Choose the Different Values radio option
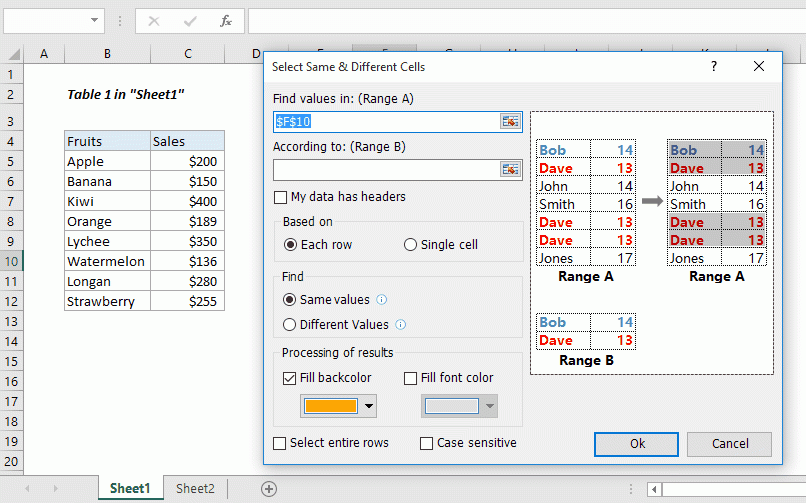806x503 pixels. tap(290, 324)
